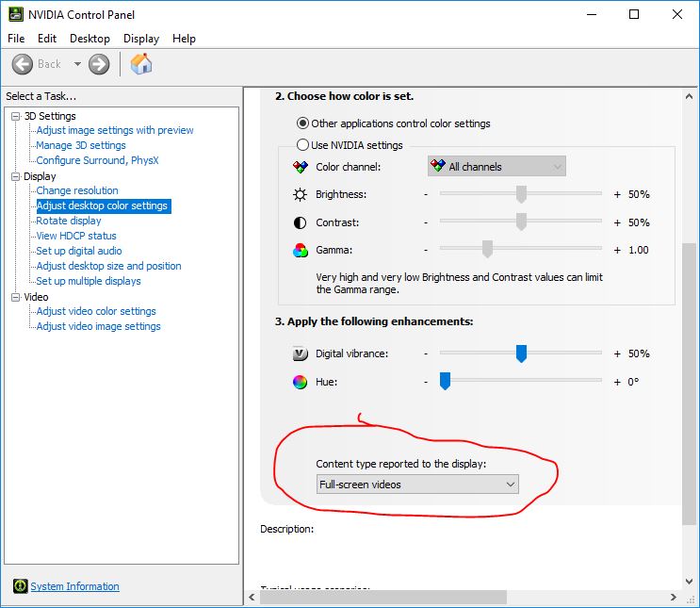Click the Contrast half-circle icon
The width and height of the screenshot is (700, 608).
point(300,222)
